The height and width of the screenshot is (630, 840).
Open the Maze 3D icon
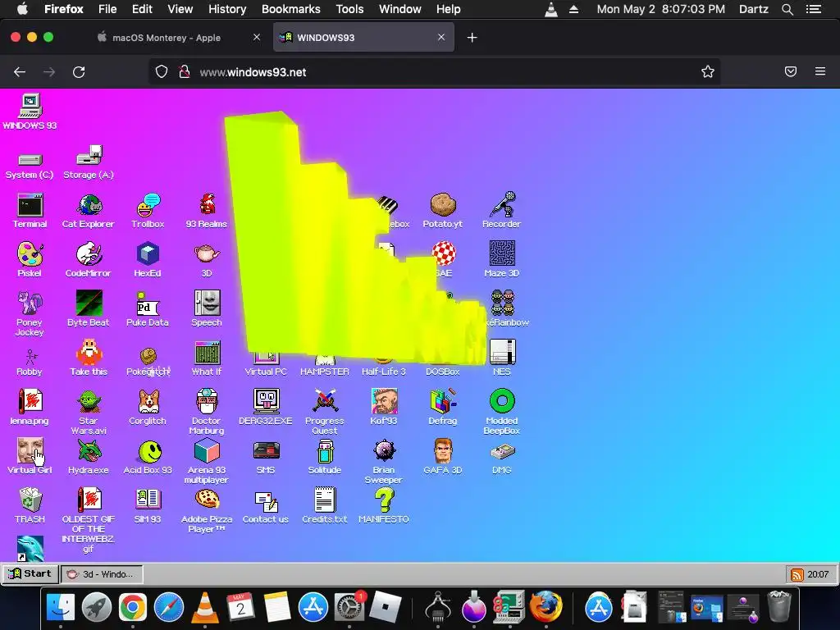point(502,254)
